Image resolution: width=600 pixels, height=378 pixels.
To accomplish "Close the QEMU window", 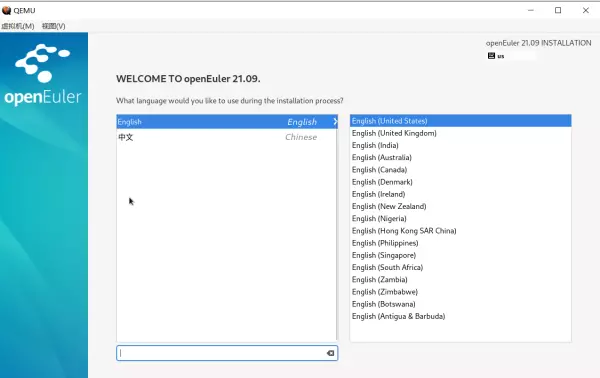I will pos(586,10).
